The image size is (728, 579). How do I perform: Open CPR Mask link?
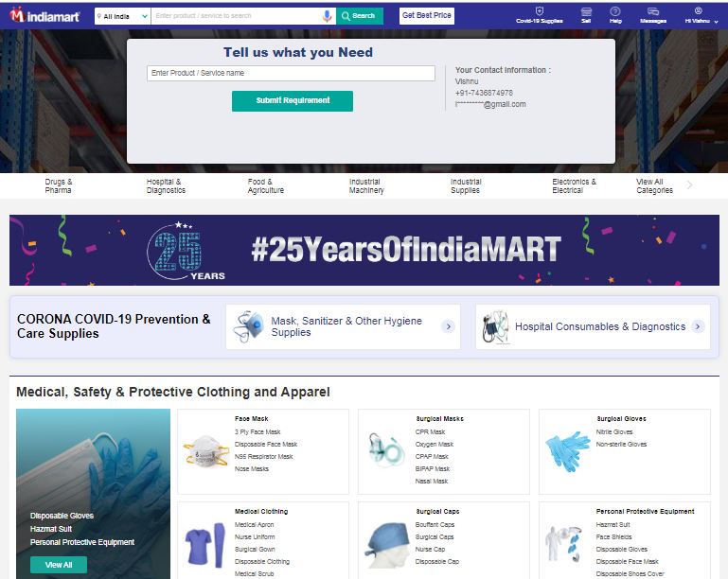(x=430, y=432)
